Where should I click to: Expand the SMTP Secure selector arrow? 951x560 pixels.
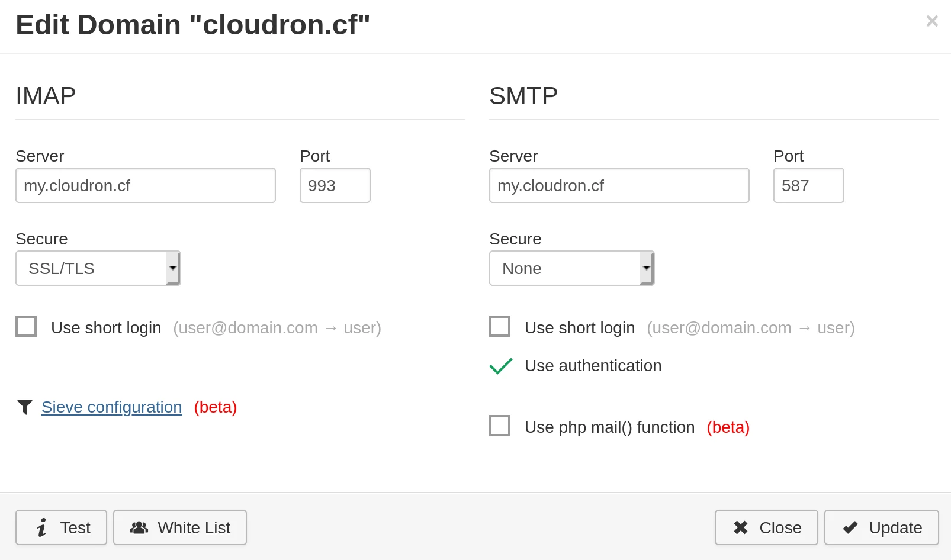pos(646,268)
